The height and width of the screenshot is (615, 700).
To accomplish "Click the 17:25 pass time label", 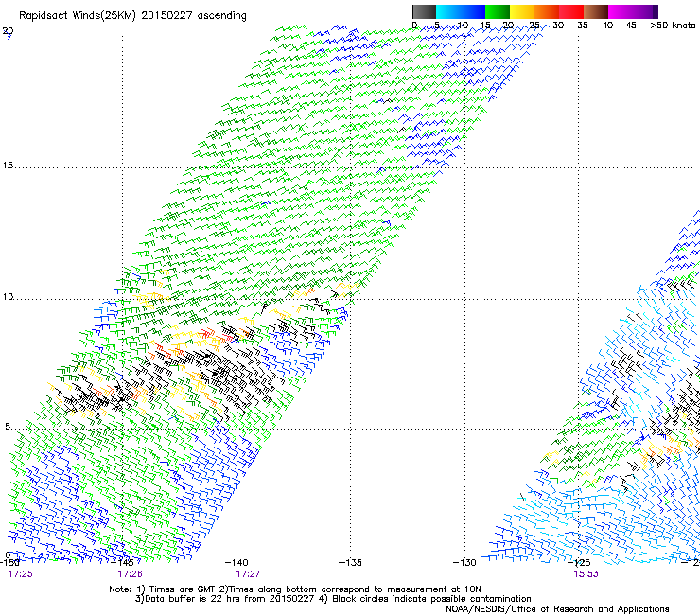I will pos(21,574).
